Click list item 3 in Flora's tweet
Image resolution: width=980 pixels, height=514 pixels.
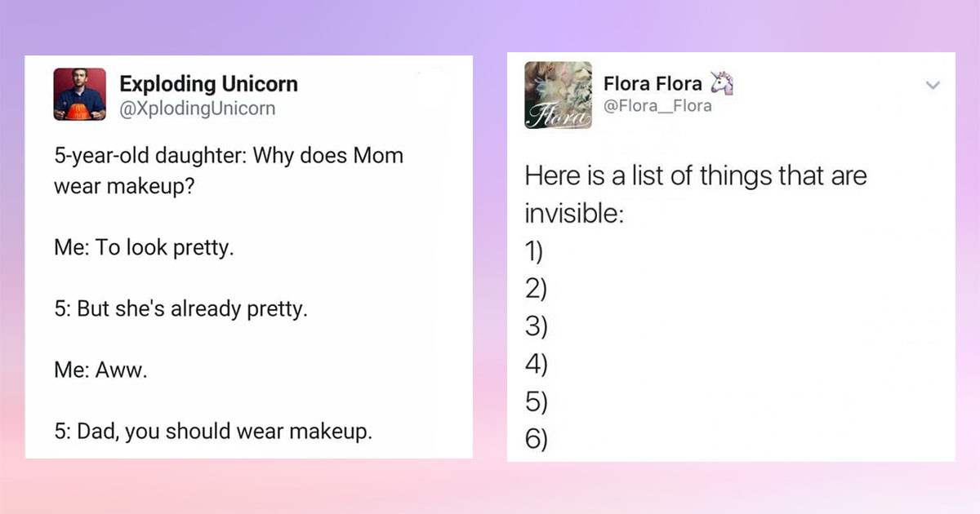pyautogui.click(x=535, y=327)
